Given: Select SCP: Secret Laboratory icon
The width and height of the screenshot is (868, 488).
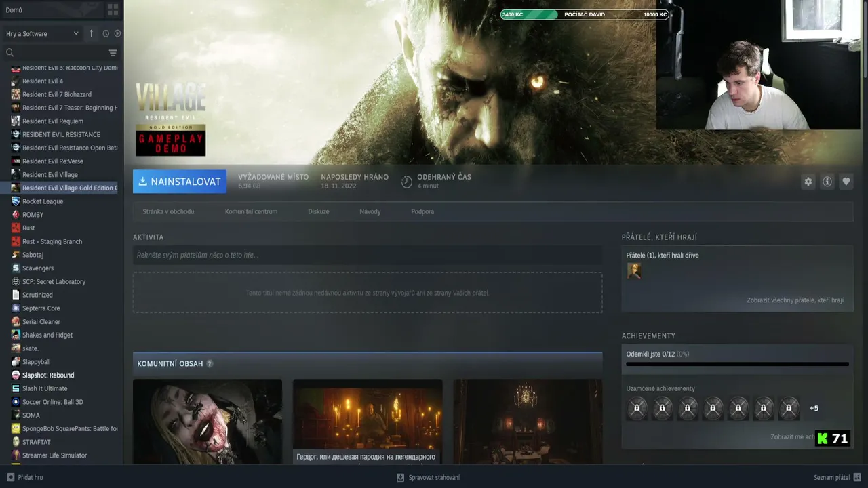Looking at the screenshot, I should pos(16,281).
